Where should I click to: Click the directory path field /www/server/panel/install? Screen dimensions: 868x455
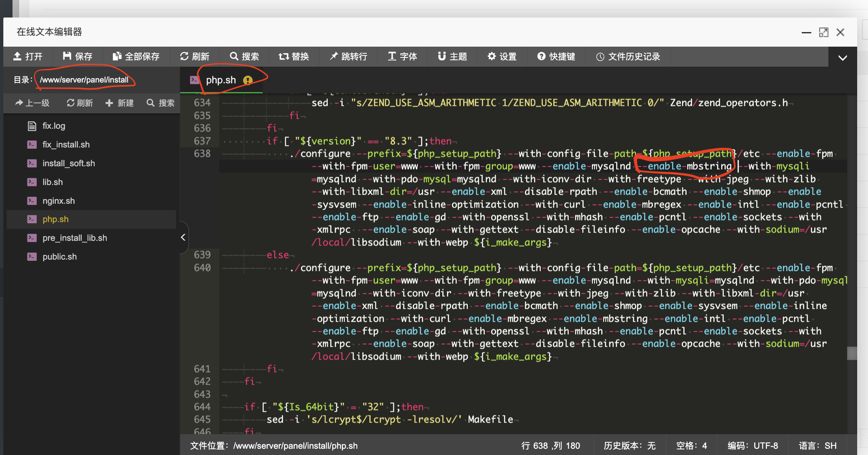pos(84,80)
